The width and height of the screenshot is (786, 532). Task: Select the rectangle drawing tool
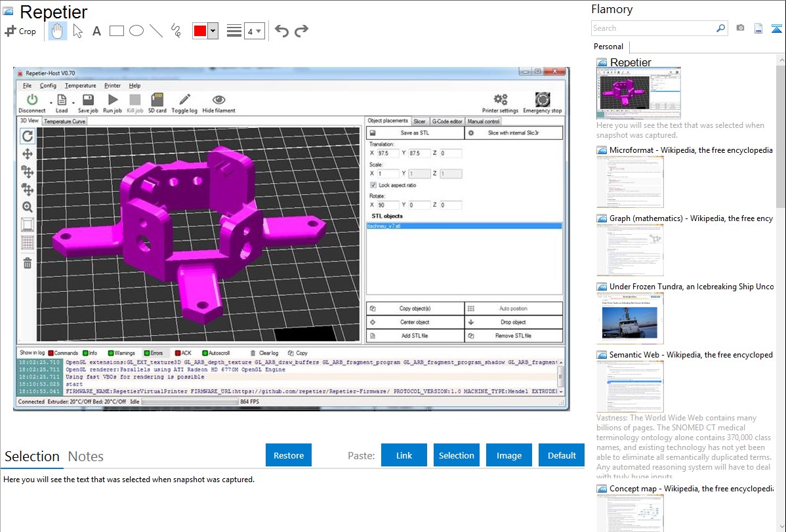pyautogui.click(x=116, y=31)
